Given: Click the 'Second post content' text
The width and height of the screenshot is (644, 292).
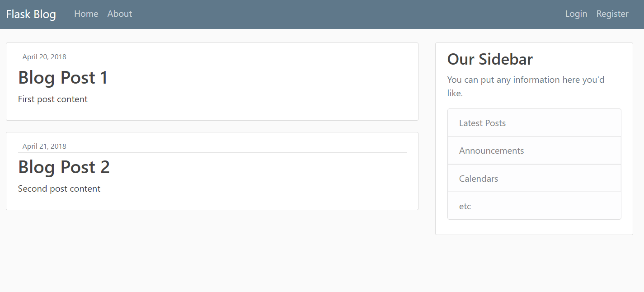Looking at the screenshot, I should coord(59,189).
